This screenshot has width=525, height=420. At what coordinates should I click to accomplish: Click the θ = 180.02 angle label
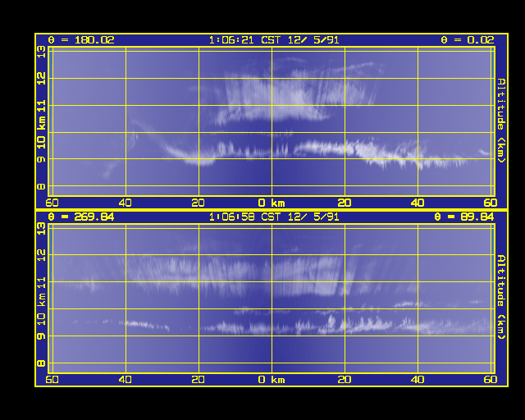click(x=81, y=40)
